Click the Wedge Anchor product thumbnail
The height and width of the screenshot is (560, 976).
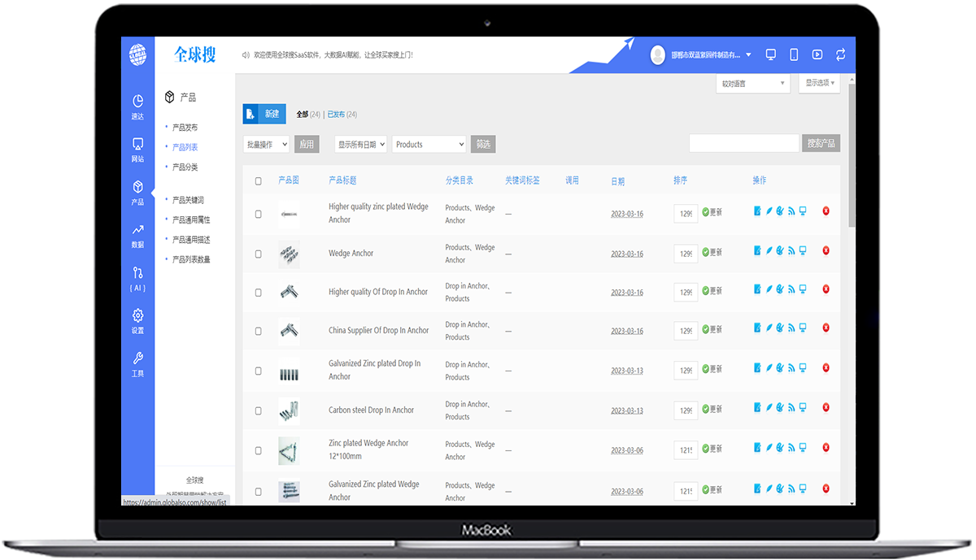tap(289, 254)
